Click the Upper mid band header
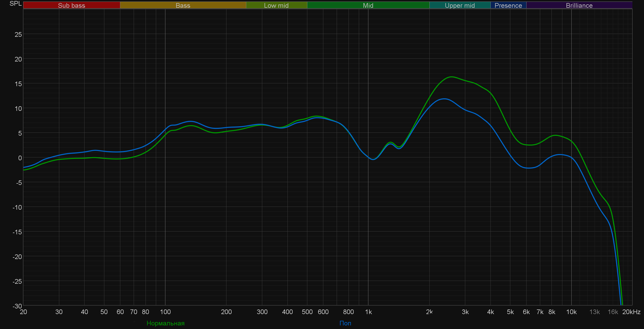 (x=460, y=5)
